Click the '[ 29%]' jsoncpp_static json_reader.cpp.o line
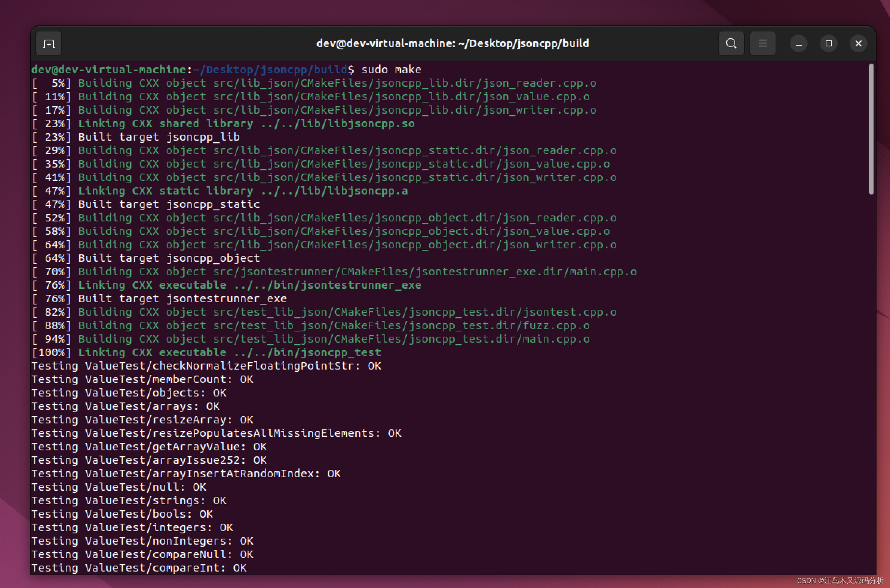The height and width of the screenshot is (588, 890). point(324,151)
